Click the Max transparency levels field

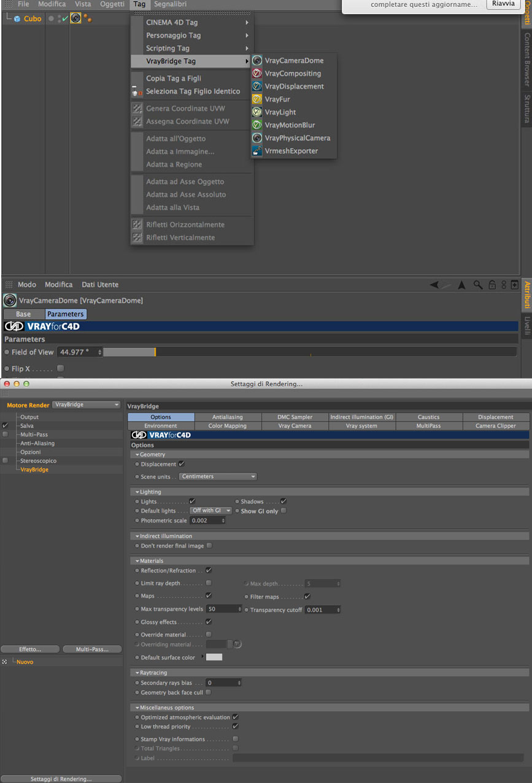[x=224, y=609]
